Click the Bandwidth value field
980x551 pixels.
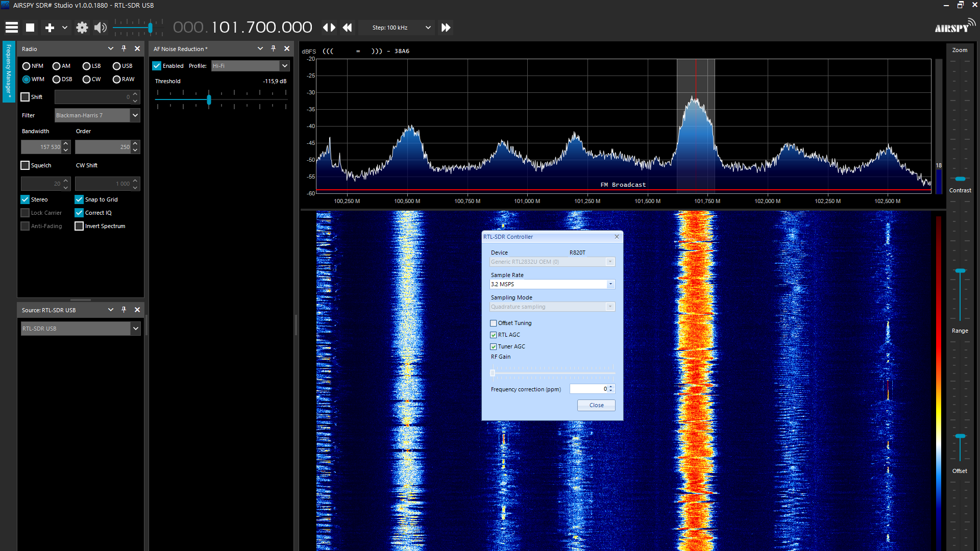click(41, 147)
